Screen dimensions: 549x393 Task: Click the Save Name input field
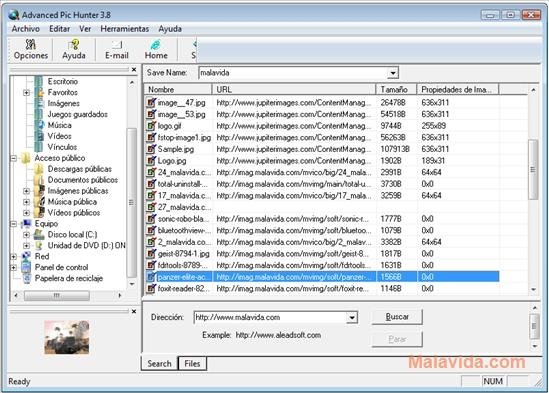(293, 73)
